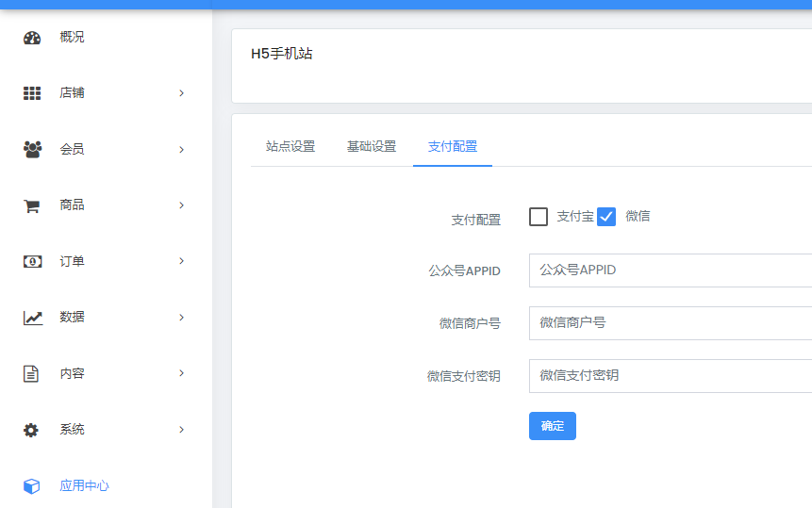
Task: Expand the 会员 menu arrow
Action: [x=181, y=150]
